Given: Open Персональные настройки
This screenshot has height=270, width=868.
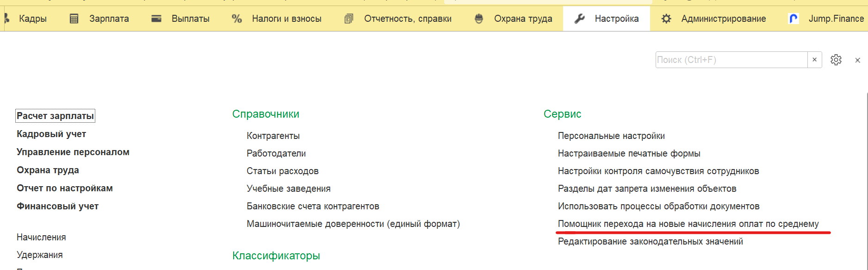Looking at the screenshot, I should tap(611, 136).
